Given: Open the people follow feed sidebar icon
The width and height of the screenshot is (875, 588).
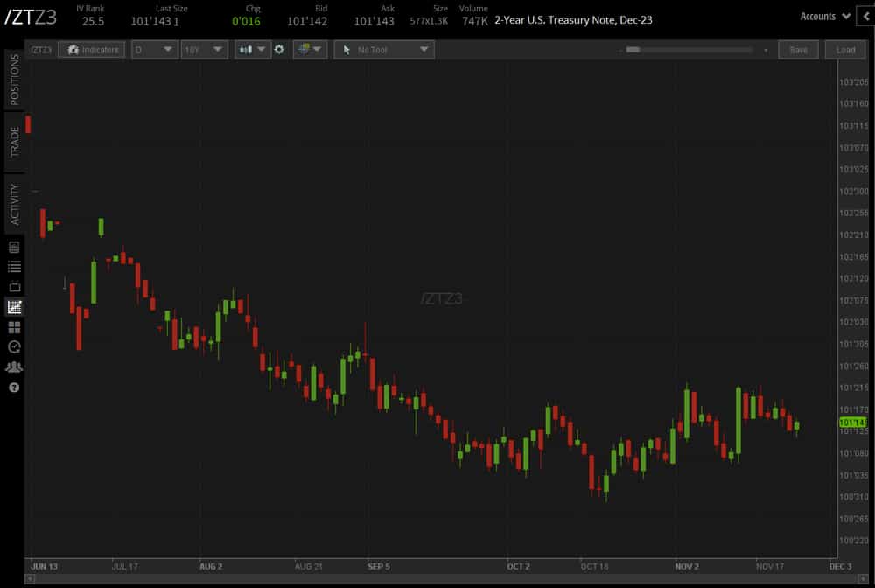Looking at the screenshot, I should point(15,367).
